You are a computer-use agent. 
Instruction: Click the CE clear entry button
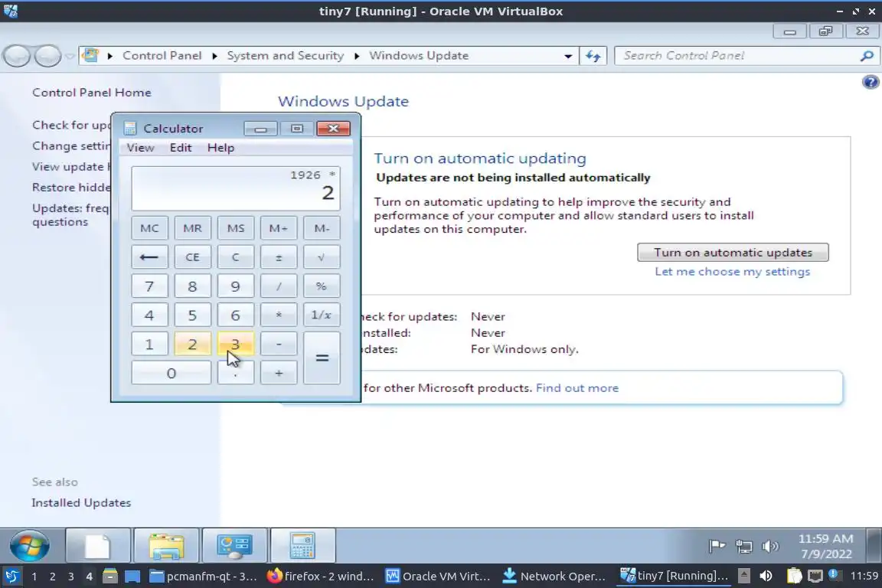(x=192, y=257)
